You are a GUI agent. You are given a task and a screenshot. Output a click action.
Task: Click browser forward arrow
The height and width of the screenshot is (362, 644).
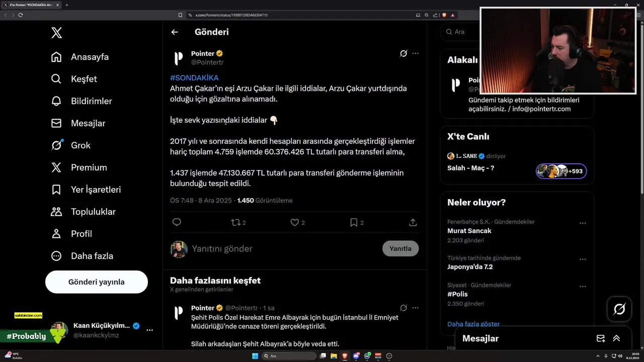13,15
